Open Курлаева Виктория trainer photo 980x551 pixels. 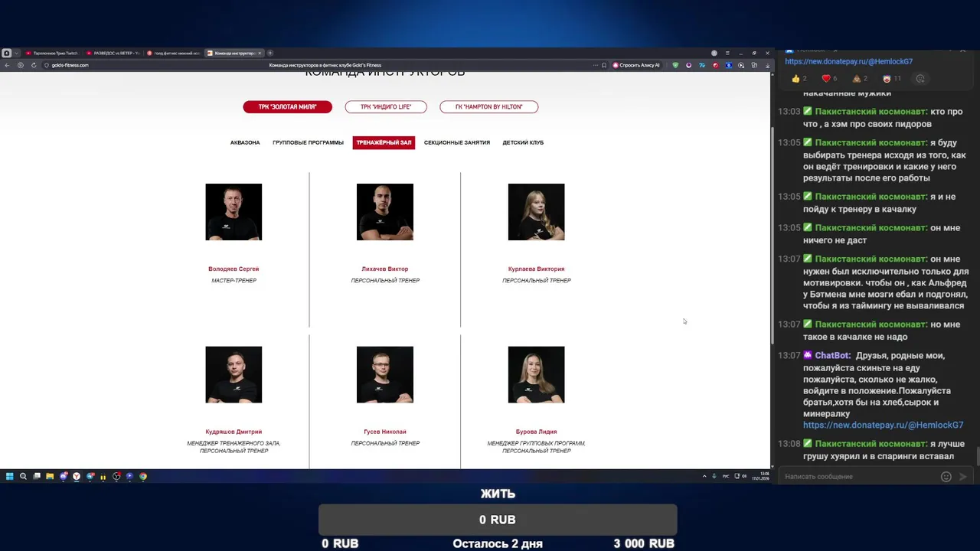(x=536, y=212)
